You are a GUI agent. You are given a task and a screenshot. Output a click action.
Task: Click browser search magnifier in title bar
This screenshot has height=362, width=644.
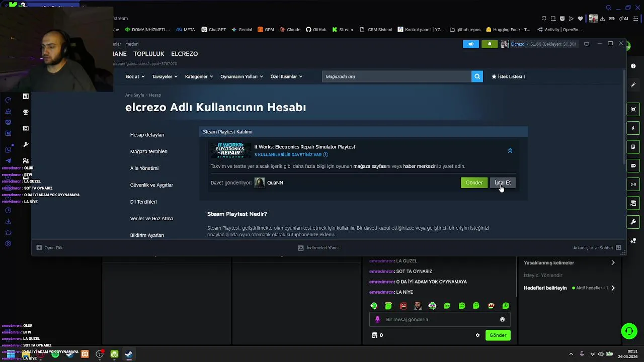pos(608,8)
